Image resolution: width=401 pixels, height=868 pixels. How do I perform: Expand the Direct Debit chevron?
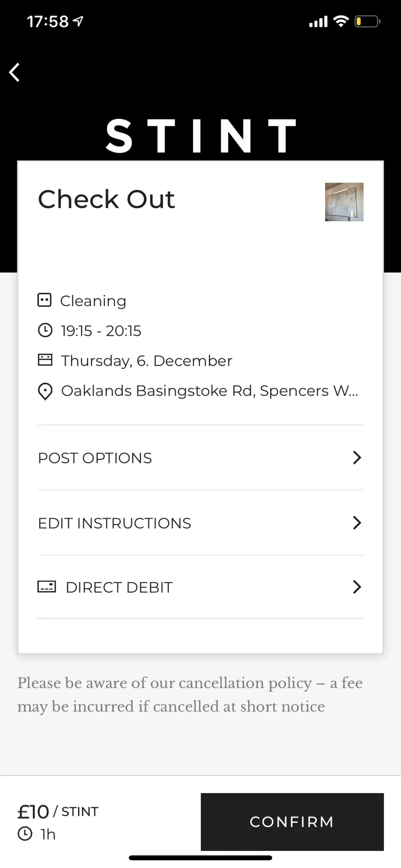tap(357, 587)
